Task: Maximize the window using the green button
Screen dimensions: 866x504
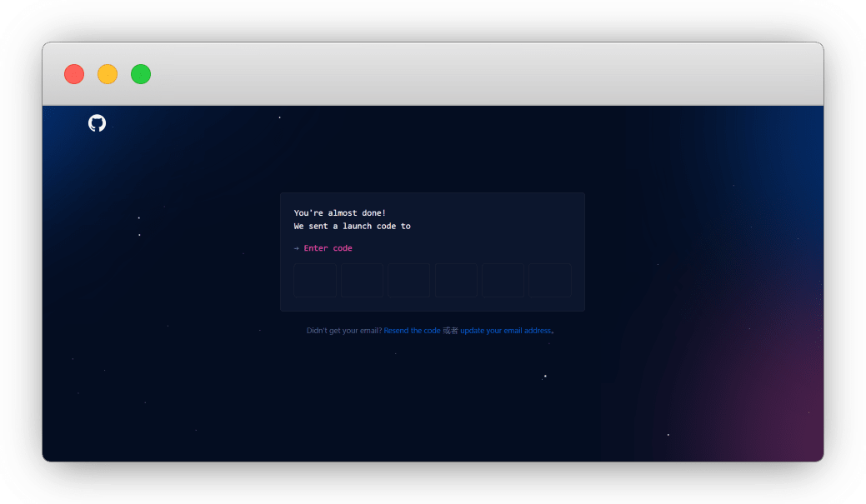Action: pyautogui.click(x=141, y=74)
